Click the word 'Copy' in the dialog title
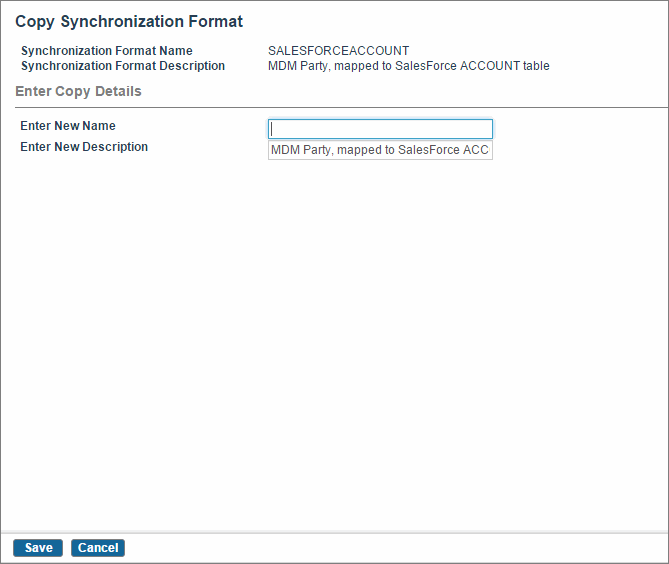 [35, 22]
